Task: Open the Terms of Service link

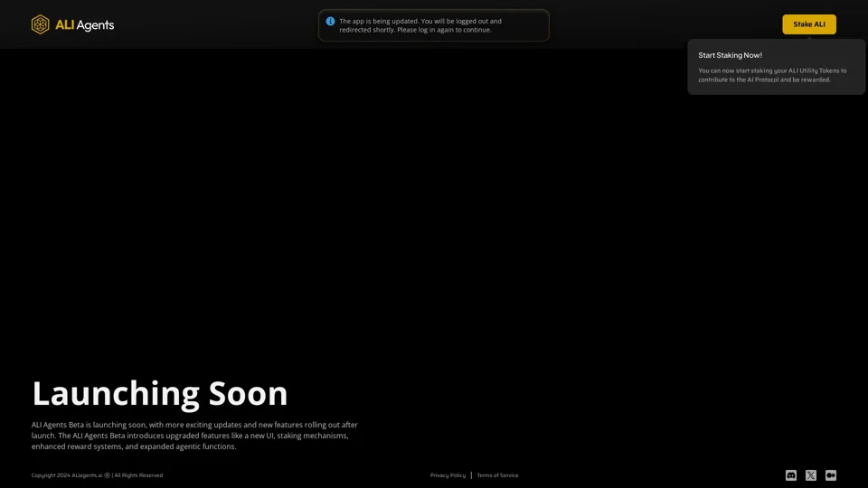Action: (x=497, y=475)
